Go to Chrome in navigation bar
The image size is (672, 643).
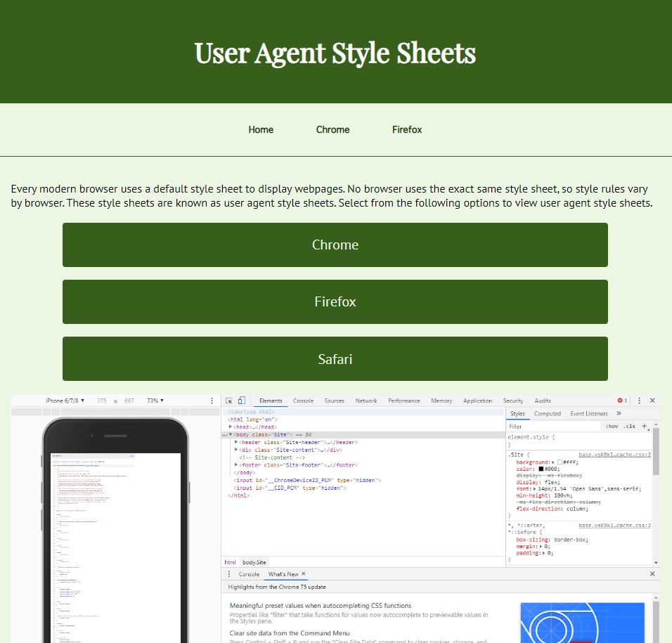332,129
